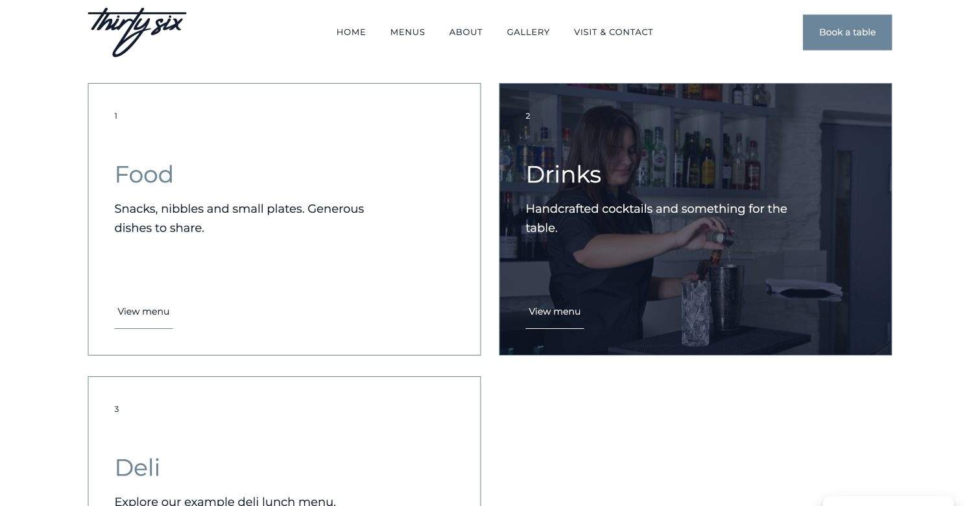This screenshot has width=980, height=506.
Task: Click text 'Handcrafted cocktails and something for the table'
Action: click(656, 219)
